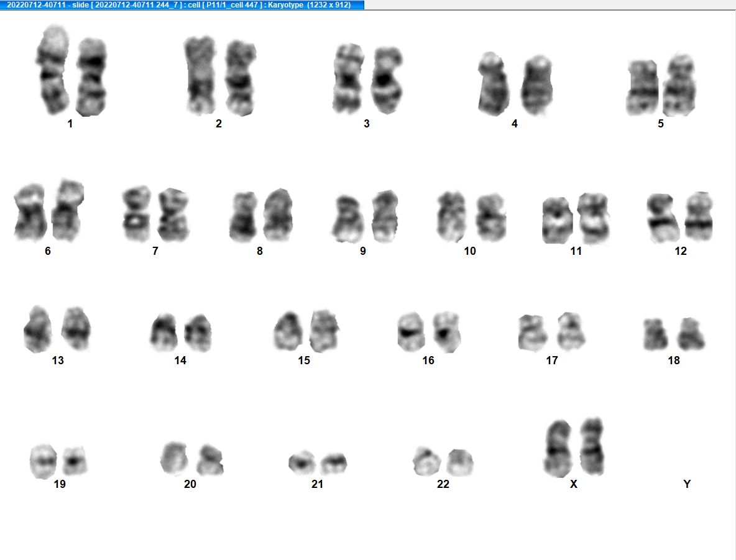The width and height of the screenshot is (736, 560).
Task: Pick the left chromosome of pair 16
Action: [411, 332]
